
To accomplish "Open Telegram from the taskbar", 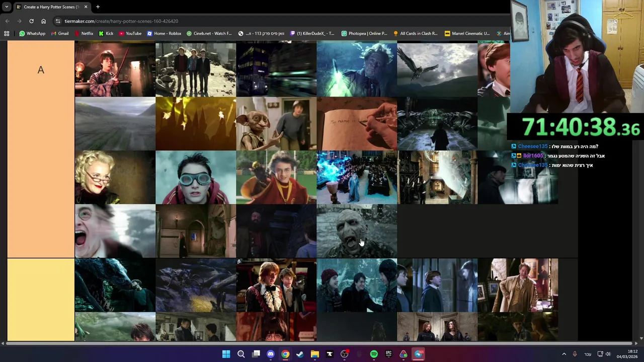I will point(418,354).
